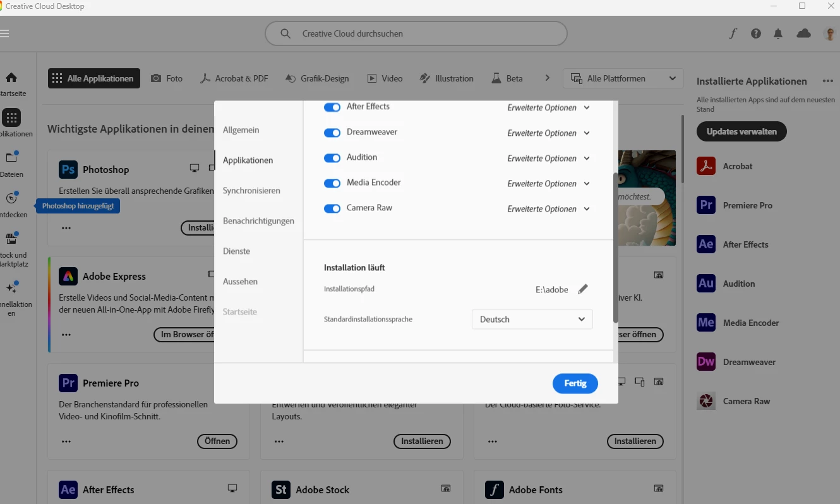The image size is (840, 504).
Task: Open the hamburger menu icon
Action: 4,33
